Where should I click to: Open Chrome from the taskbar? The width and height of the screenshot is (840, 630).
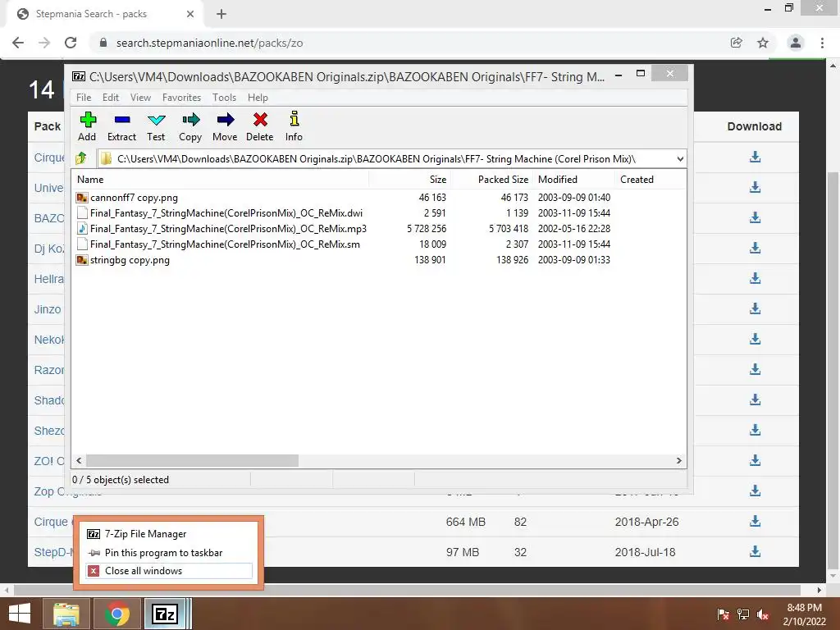pyautogui.click(x=117, y=614)
